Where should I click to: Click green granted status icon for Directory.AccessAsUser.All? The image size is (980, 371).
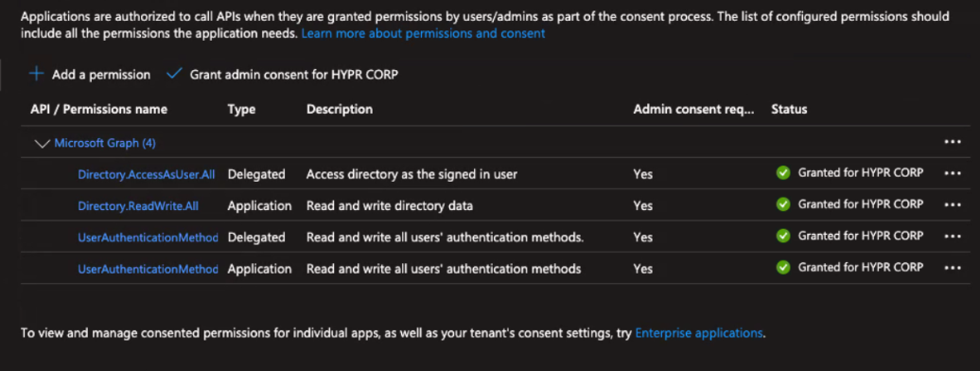(783, 173)
